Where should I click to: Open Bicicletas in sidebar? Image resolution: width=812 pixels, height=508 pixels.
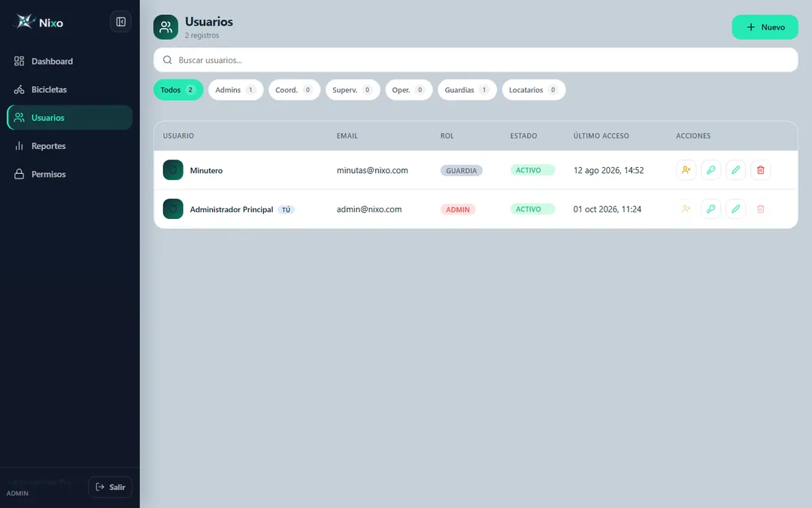[69, 90]
